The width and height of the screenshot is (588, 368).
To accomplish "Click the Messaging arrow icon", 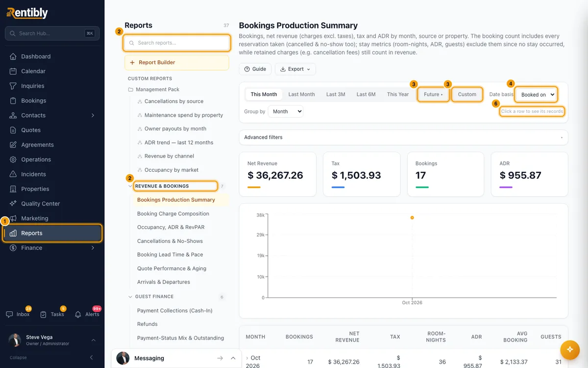I will tap(220, 358).
